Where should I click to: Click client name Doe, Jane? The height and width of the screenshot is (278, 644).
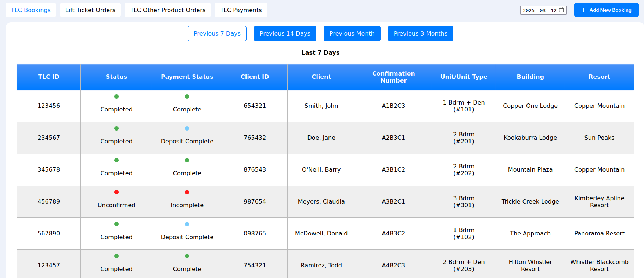(321, 138)
